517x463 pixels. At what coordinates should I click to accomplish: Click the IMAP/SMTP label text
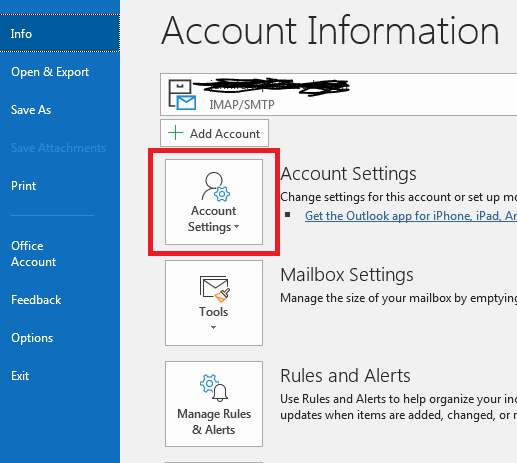[x=242, y=105]
